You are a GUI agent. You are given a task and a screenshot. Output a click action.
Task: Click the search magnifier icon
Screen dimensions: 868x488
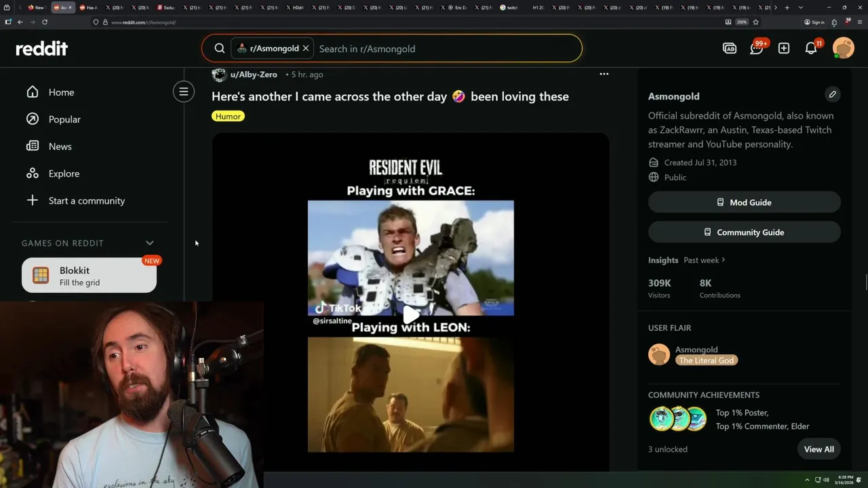point(220,49)
